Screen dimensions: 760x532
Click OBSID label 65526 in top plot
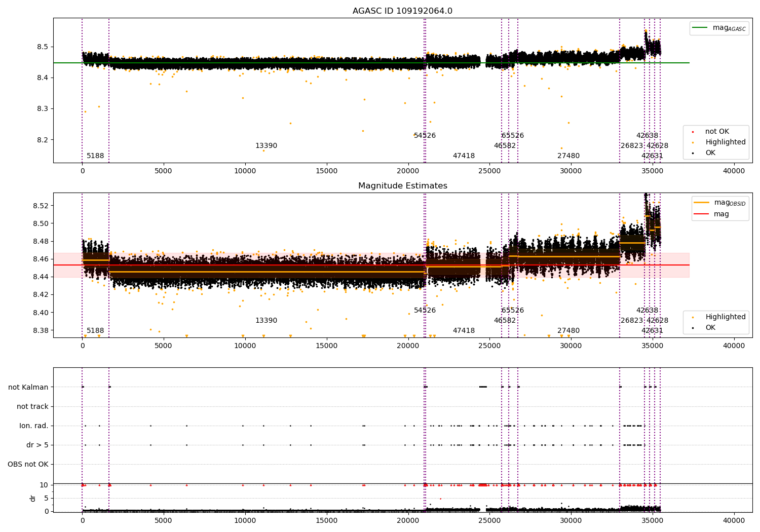(x=513, y=136)
